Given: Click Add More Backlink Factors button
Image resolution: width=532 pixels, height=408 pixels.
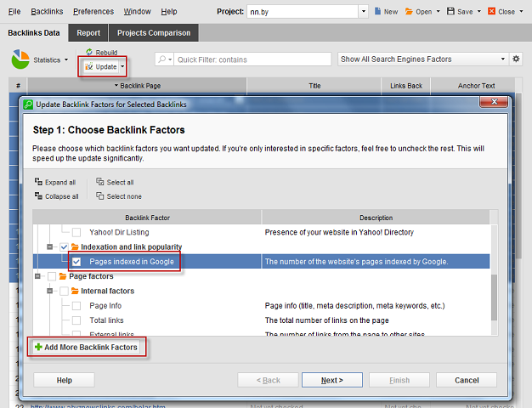Looking at the screenshot, I should coord(87,347).
